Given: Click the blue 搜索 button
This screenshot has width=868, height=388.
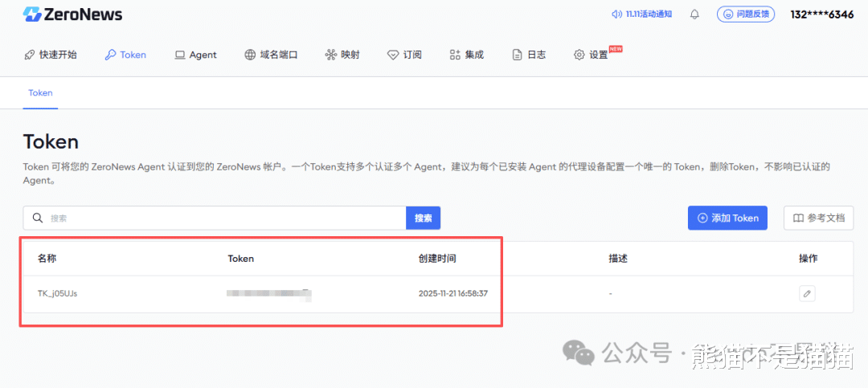Looking at the screenshot, I should tap(423, 218).
